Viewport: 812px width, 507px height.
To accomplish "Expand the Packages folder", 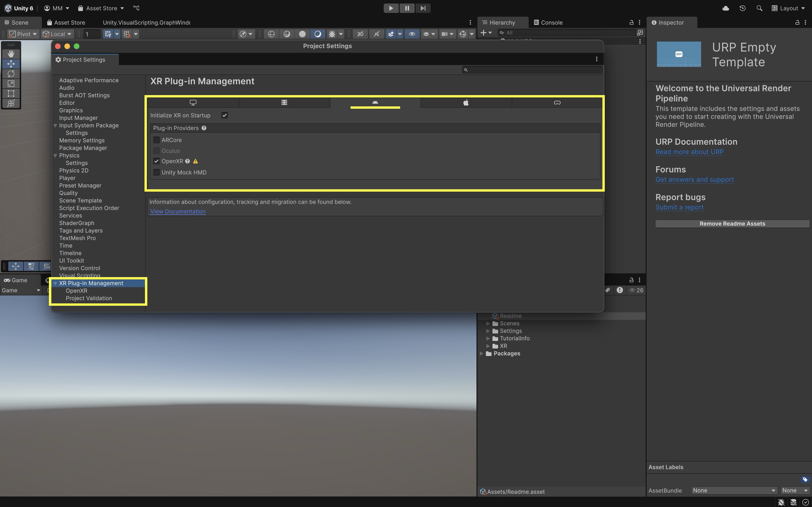I will (x=482, y=353).
